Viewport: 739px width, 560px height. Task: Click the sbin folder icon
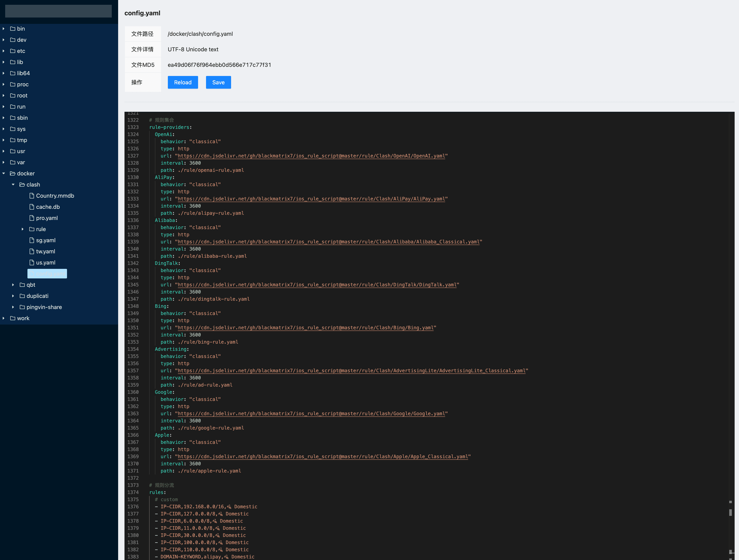point(13,118)
